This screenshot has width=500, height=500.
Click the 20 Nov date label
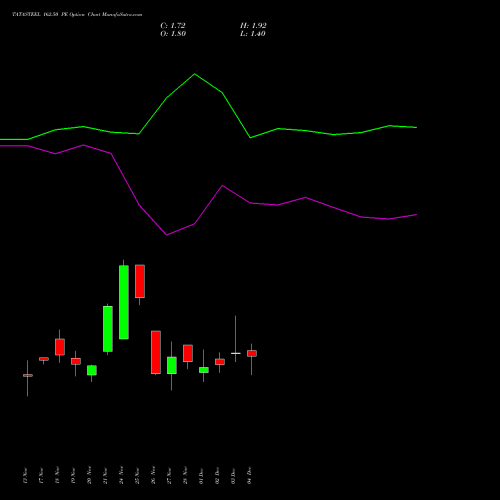tap(89, 476)
